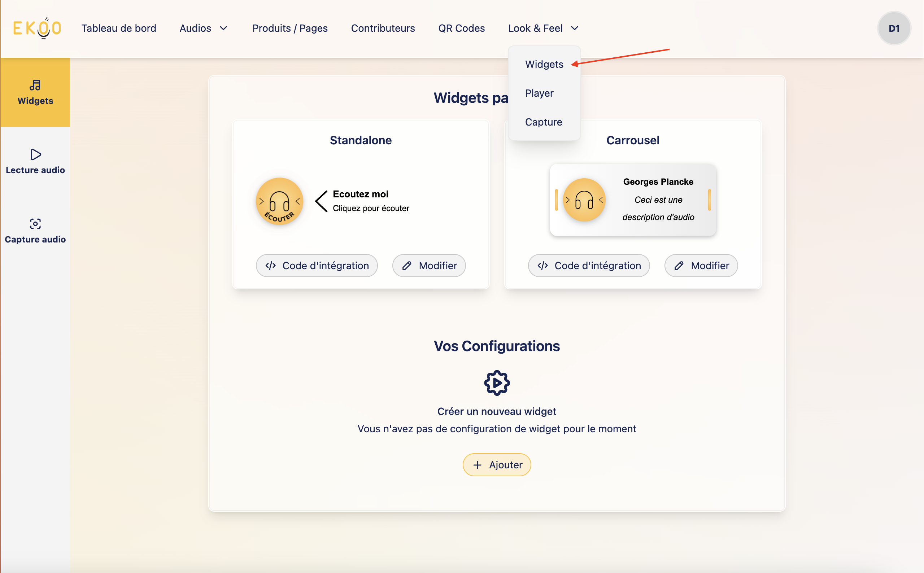Click the gear-play new widget icon
Viewport: 924px width, 573px height.
point(497,383)
